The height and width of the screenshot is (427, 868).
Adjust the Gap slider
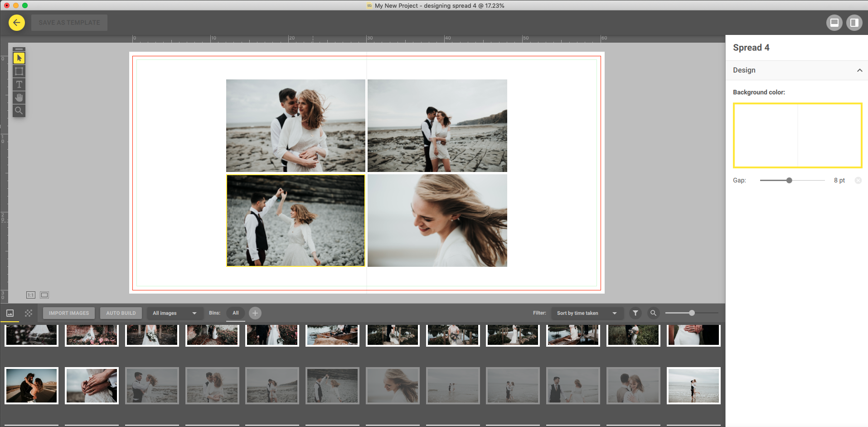(x=789, y=180)
